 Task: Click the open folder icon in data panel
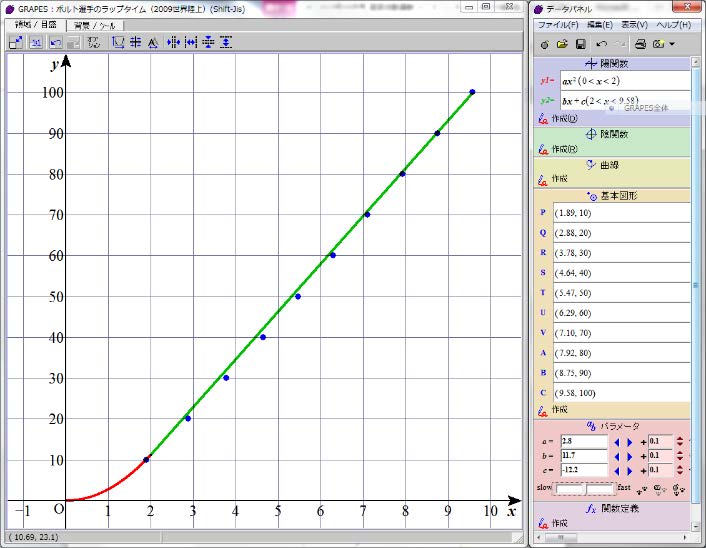562,44
